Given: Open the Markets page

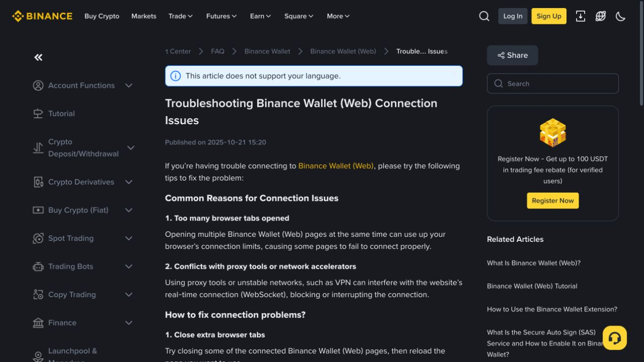Looking at the screenshot, I should click(144, 16).
